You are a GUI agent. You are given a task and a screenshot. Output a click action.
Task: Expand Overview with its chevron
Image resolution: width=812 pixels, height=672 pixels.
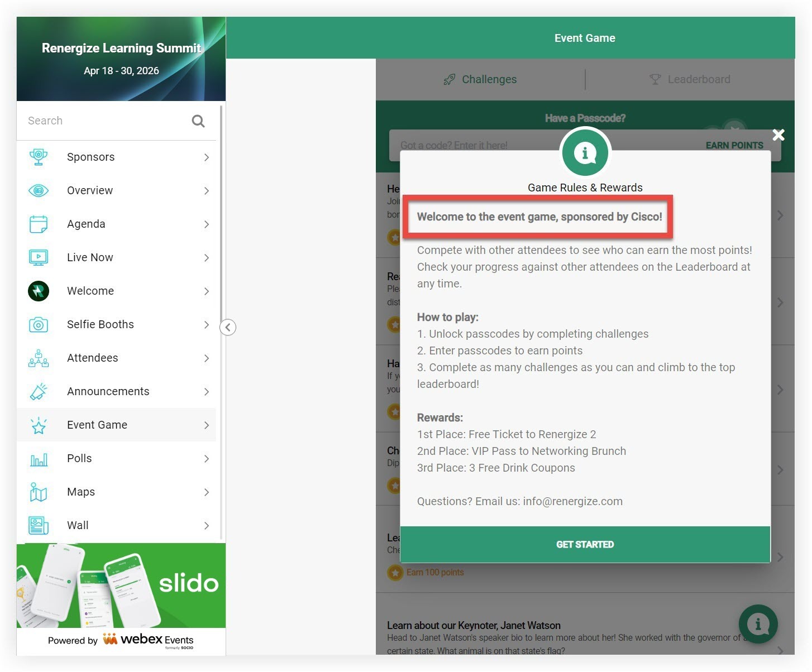coord(207,191)
